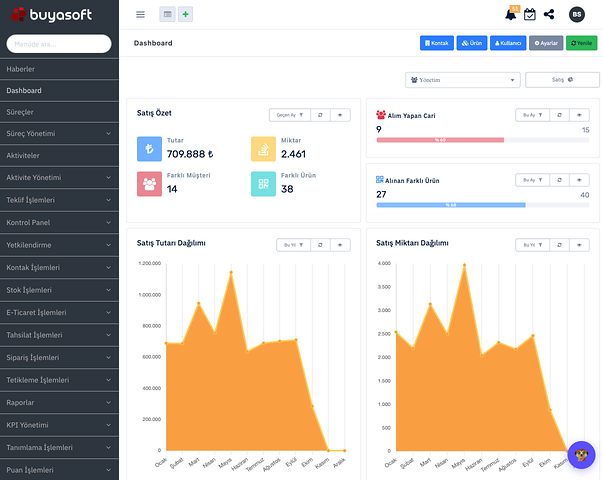Click the teal Farklı Ürün icon
The width and height of the screenshot is (603, 480).
pos(263,184)
